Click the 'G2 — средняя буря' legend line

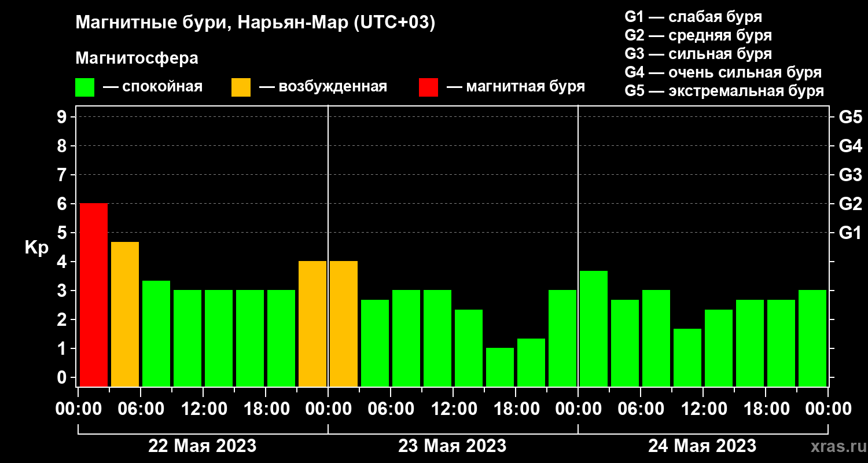click(698, 35)
